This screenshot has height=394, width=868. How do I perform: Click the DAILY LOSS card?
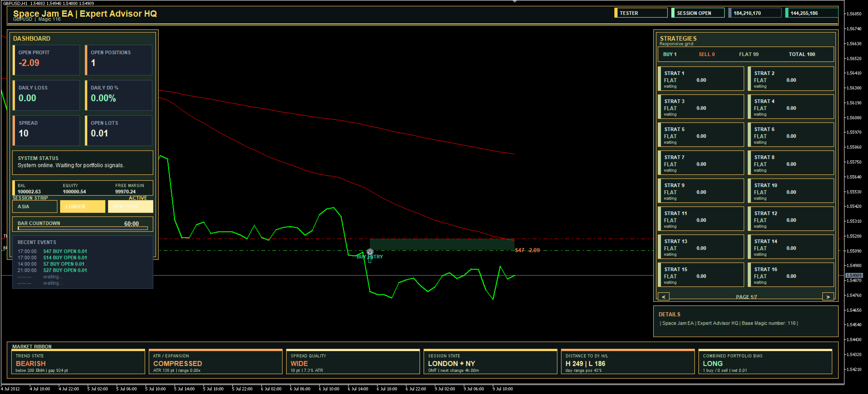point(47,95)
